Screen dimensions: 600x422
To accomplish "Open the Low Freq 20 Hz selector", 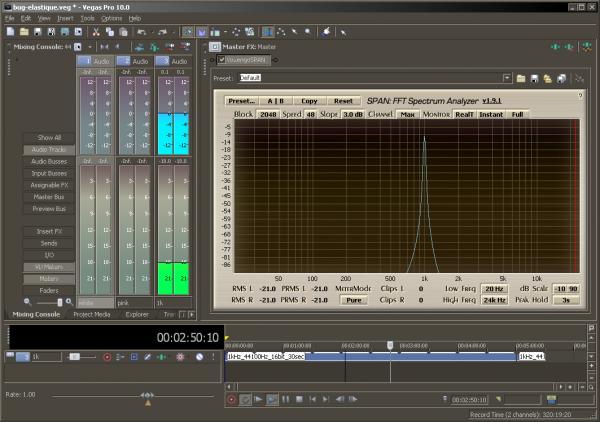I will pyautogui.click(x=494, y=289).
